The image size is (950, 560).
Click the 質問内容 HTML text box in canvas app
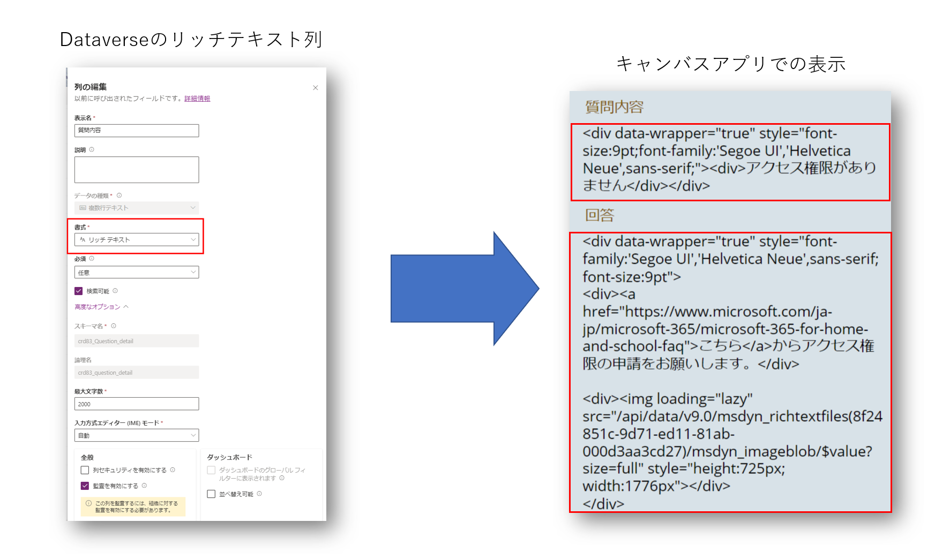[x=730, y=162]
